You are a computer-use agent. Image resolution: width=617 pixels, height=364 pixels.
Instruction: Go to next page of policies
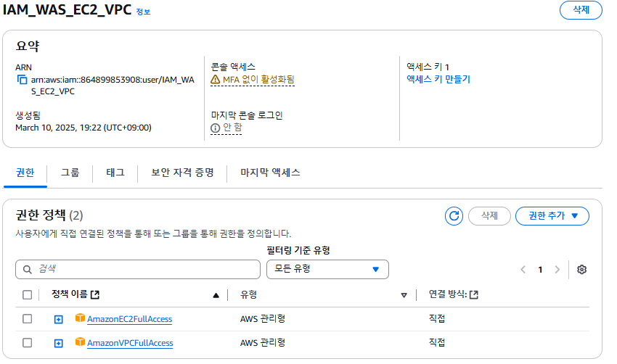(557, 269)
